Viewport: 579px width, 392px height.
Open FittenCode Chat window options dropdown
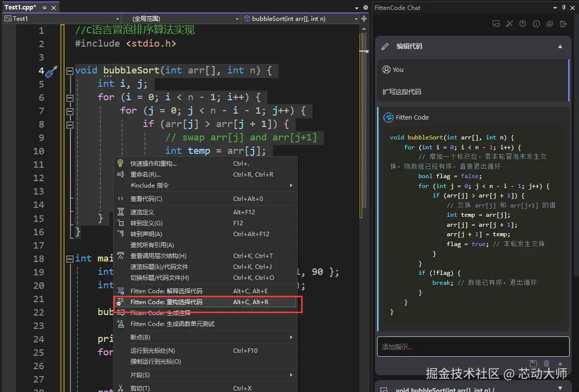click(x=555, y=7)
